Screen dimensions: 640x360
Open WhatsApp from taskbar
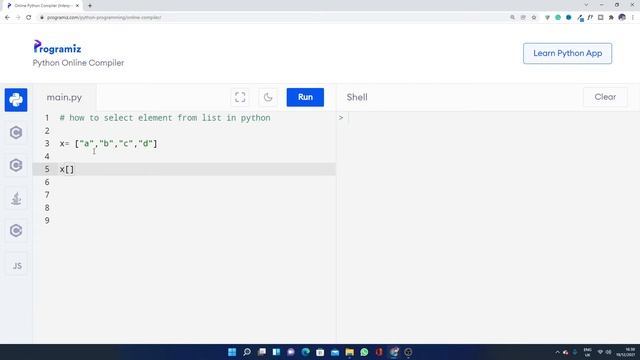pyautogui.click(x=364, y=352)
